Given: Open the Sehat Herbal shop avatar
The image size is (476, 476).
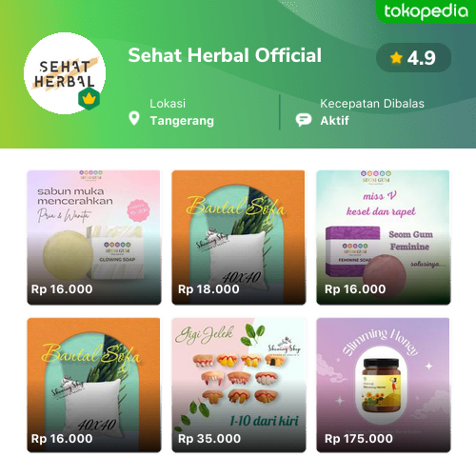Looking at the screenshot, I should point(65,73).
